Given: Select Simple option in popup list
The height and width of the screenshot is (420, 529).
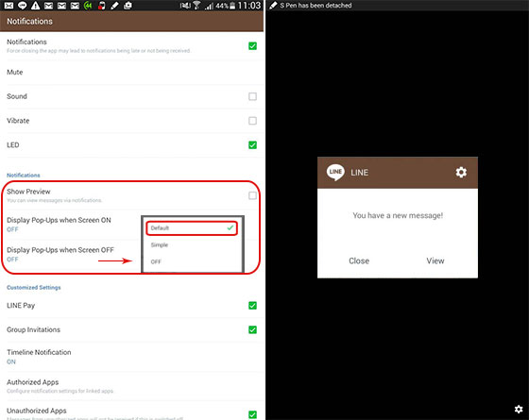Looking at the screenshot, I should 192,244.
